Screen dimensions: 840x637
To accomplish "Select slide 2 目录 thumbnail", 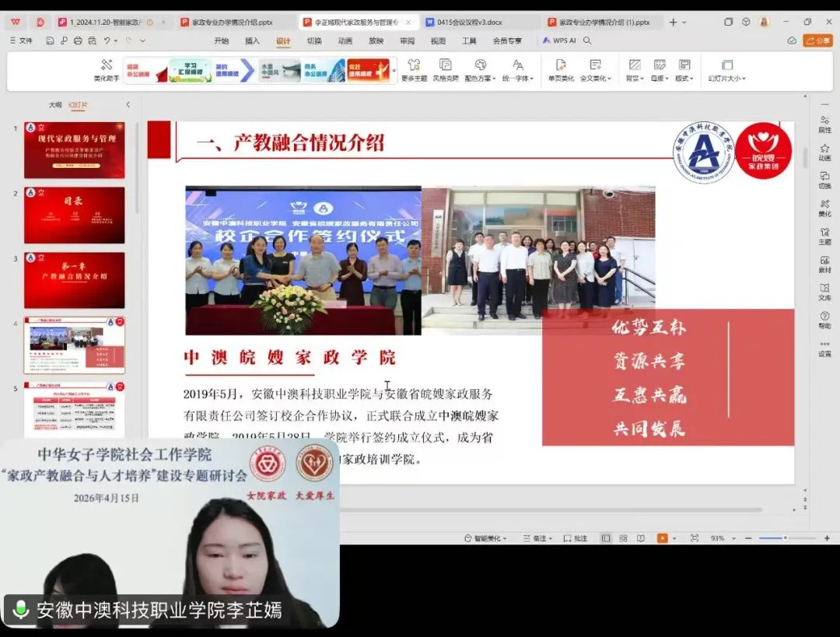I will [x=74, y=215].
